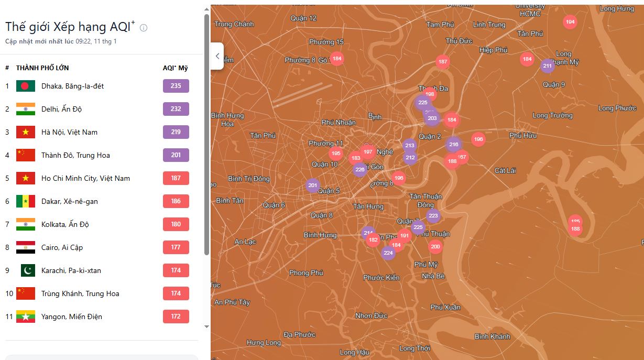Click the scroll up arrow of ranking list
This screenshot has height=360, width=644.
tap(206, 9)
